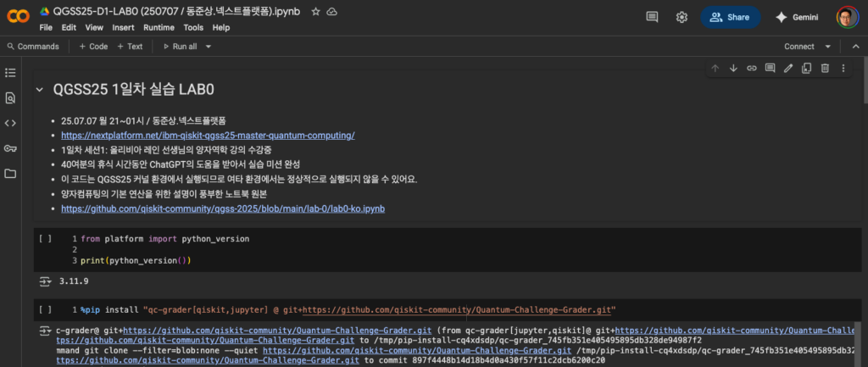Move cell down with arrow icon
868x367 pixels.
point(733,68)
